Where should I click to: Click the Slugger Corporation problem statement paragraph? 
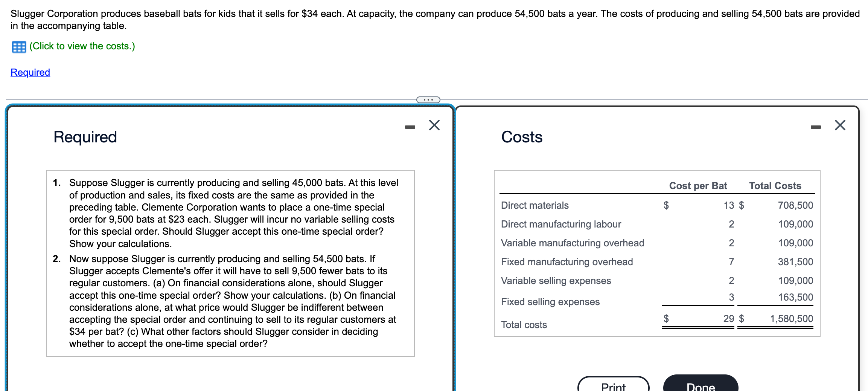[x=435, y=20]
